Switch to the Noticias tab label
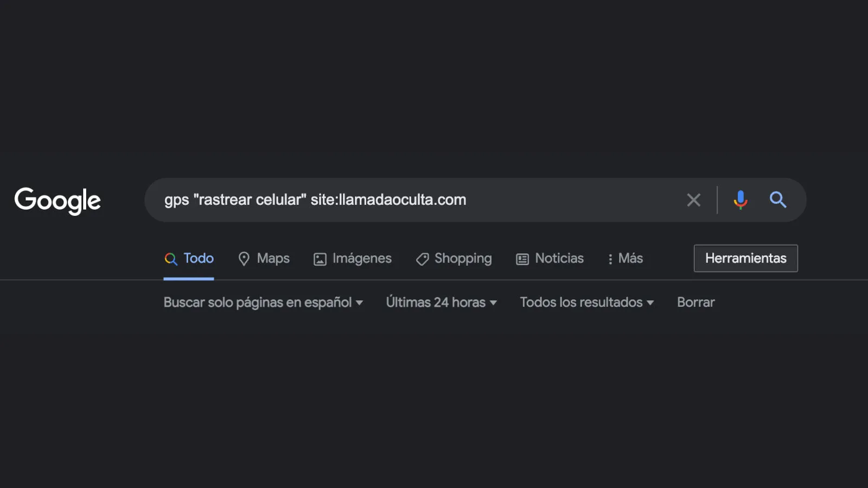 tap(559, 259)
